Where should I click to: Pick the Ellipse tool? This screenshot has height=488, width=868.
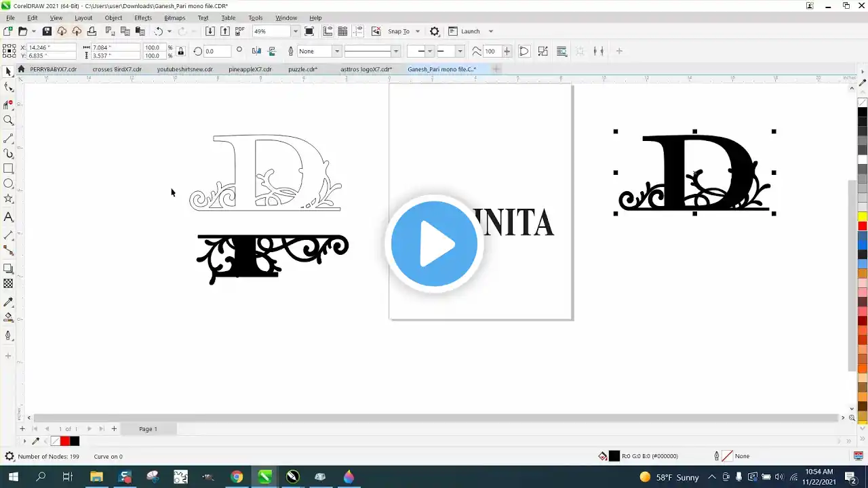click(x=9, y=184)
